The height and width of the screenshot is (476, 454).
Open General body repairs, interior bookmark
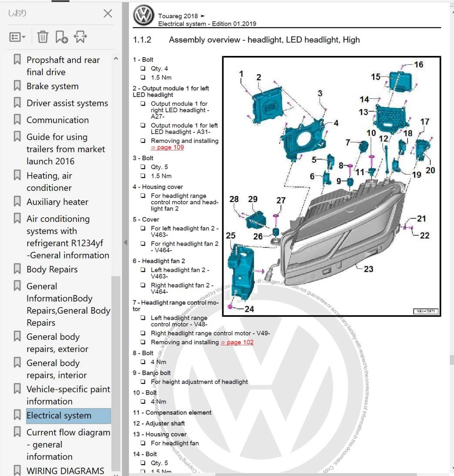click(57, 369)
